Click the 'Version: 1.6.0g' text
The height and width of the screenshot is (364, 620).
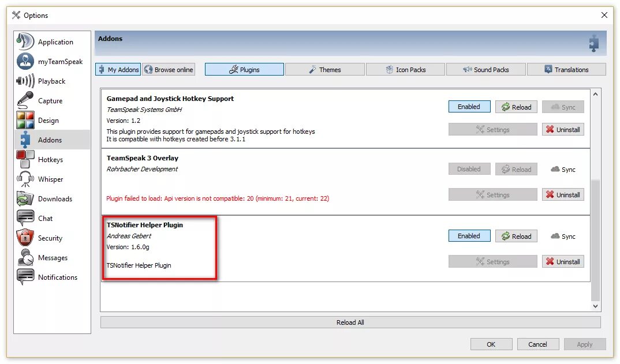pyautogui.click(x=128, y=247)
